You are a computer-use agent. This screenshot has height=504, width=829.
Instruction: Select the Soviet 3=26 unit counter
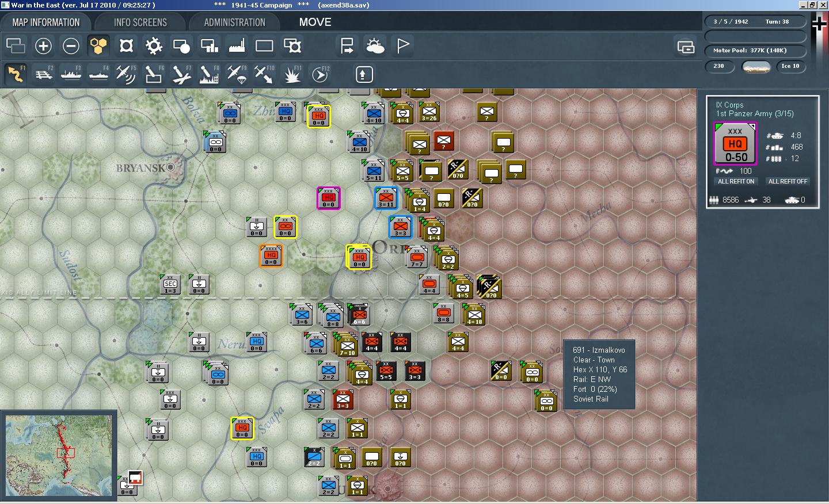click(x=429, y=112)
